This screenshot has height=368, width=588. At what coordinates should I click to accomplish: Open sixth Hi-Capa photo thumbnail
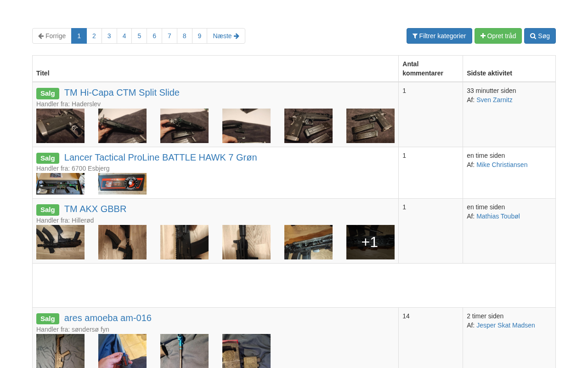click(x=370, y=126)
